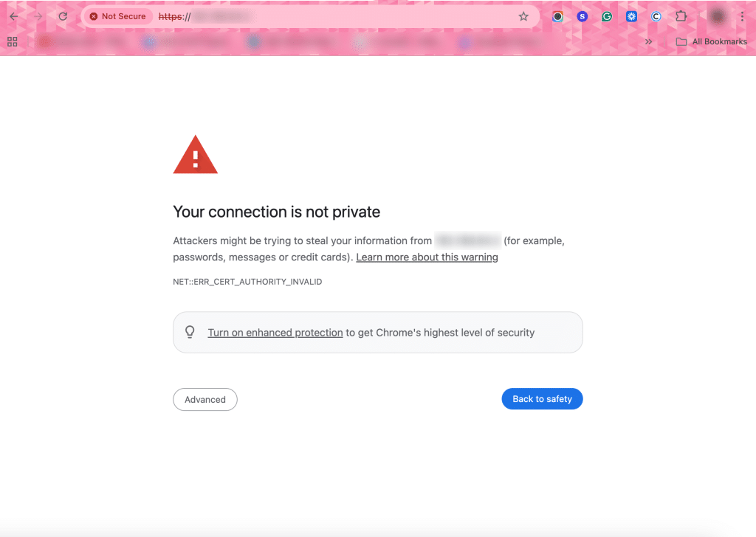Reload the current page

click(x=63, y=16)
